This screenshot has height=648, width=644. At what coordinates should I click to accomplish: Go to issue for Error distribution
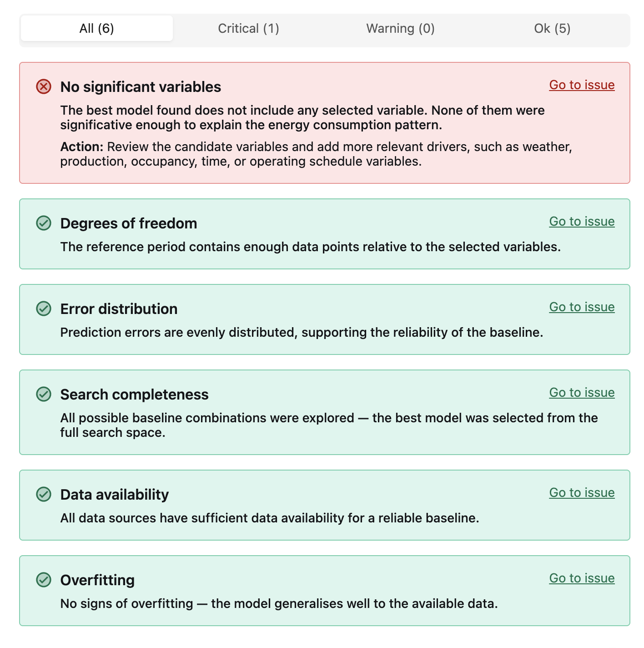pyautogui.click(x=582, y=307)
